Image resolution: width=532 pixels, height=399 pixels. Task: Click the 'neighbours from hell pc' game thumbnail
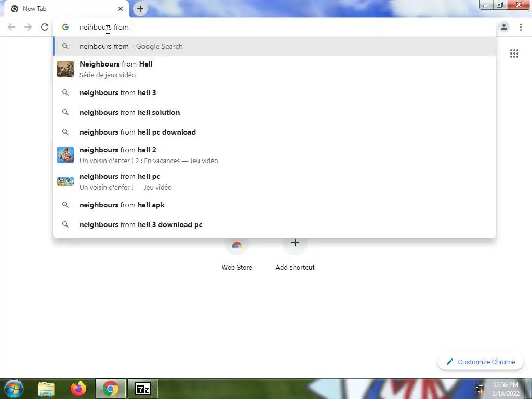[65, 181]
